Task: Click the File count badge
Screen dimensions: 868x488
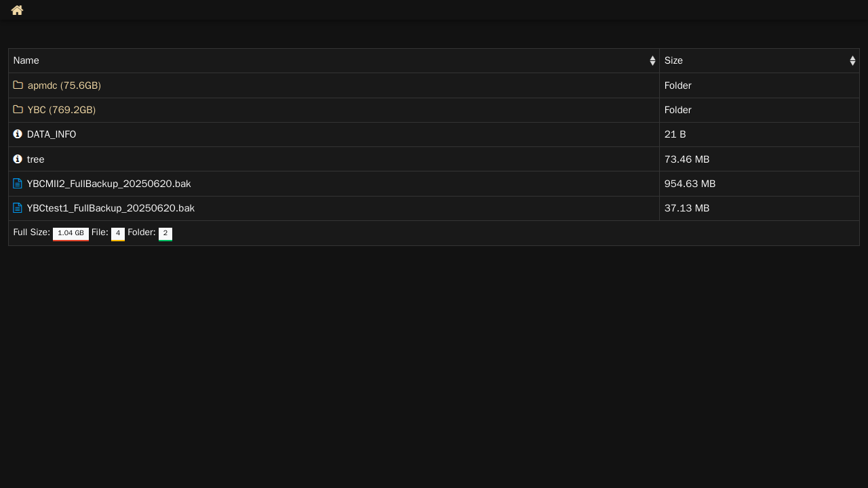Action: click(x=118, y=234)
